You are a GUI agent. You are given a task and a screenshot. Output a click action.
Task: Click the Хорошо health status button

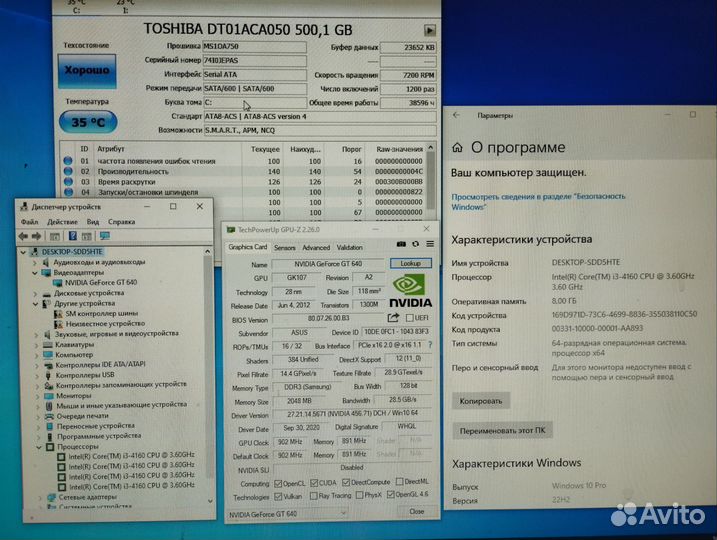(x=87, y=71)
